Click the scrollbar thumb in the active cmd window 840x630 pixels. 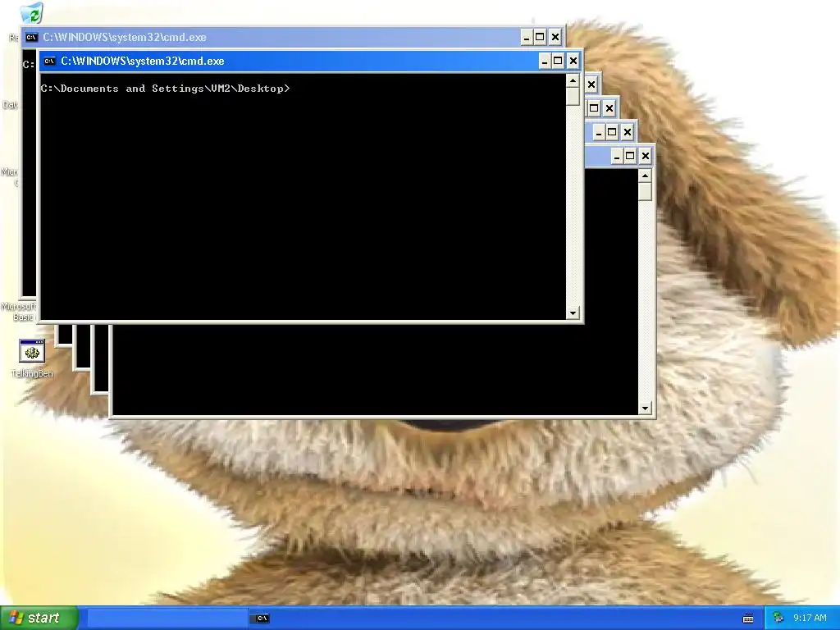(x=573, y=97)
